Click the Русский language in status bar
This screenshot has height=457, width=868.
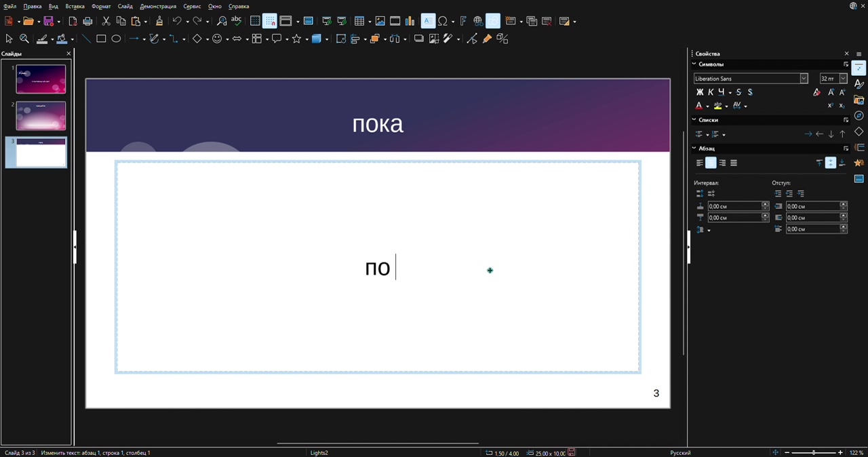pyautogui.click(x=680, y=452)
